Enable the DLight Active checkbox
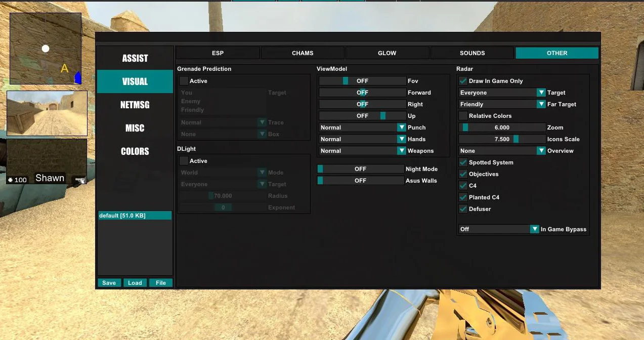The height and width of the screenshot is (340, 644). point(184,161)
